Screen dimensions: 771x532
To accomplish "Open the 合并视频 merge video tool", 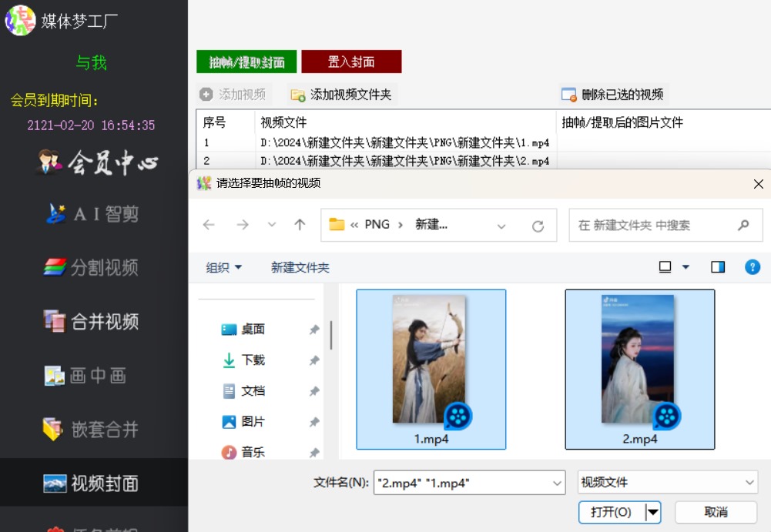I will click(91, 322).
